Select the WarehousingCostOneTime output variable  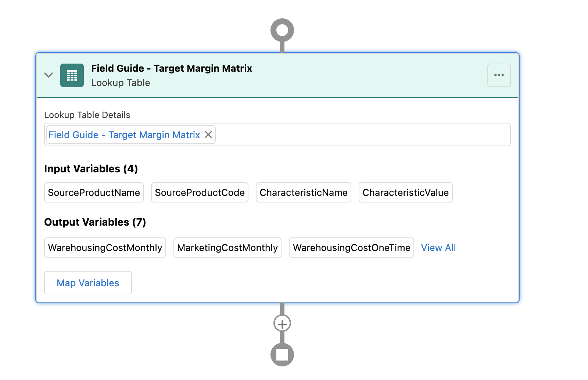(x=352, y=248)
